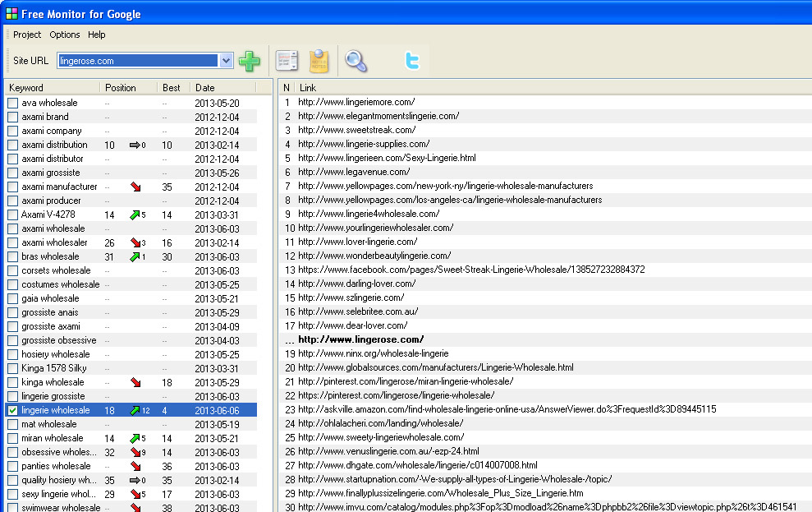
Task: Click the Site URL field showing lingerose.com
Action: click(138, 61)
